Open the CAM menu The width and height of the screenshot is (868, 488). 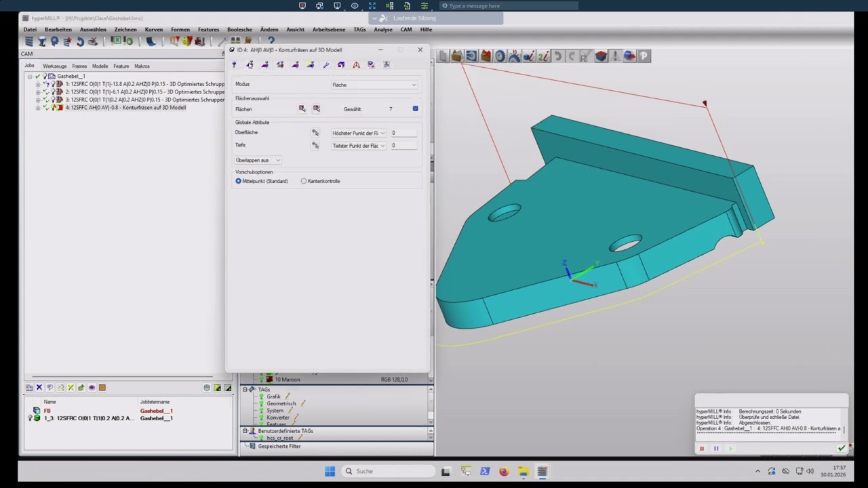(406, 30)
